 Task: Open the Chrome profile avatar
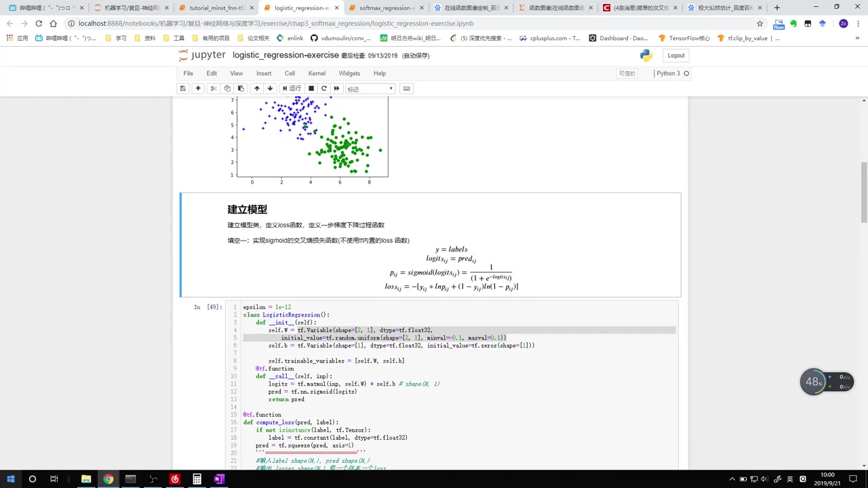pos(843,23)
